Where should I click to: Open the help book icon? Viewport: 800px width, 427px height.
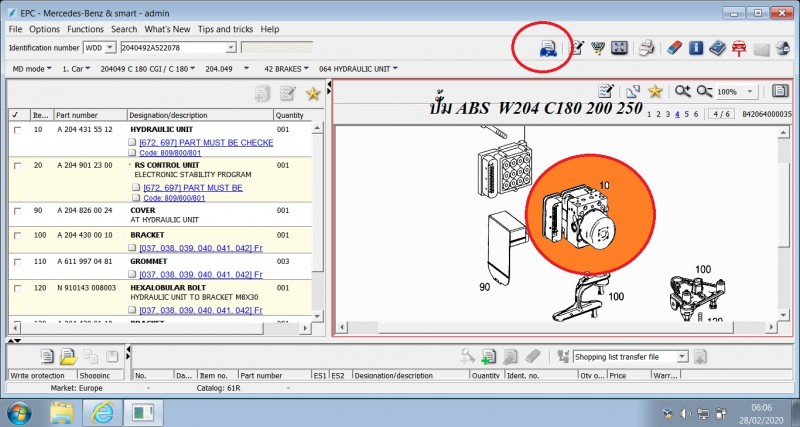click(x=717, y=48)
